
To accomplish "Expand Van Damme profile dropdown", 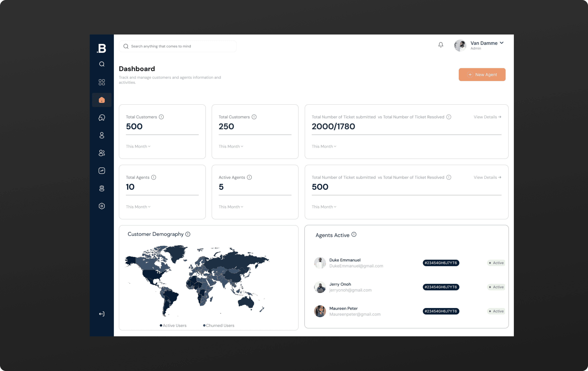I will (x=502, y=43).
